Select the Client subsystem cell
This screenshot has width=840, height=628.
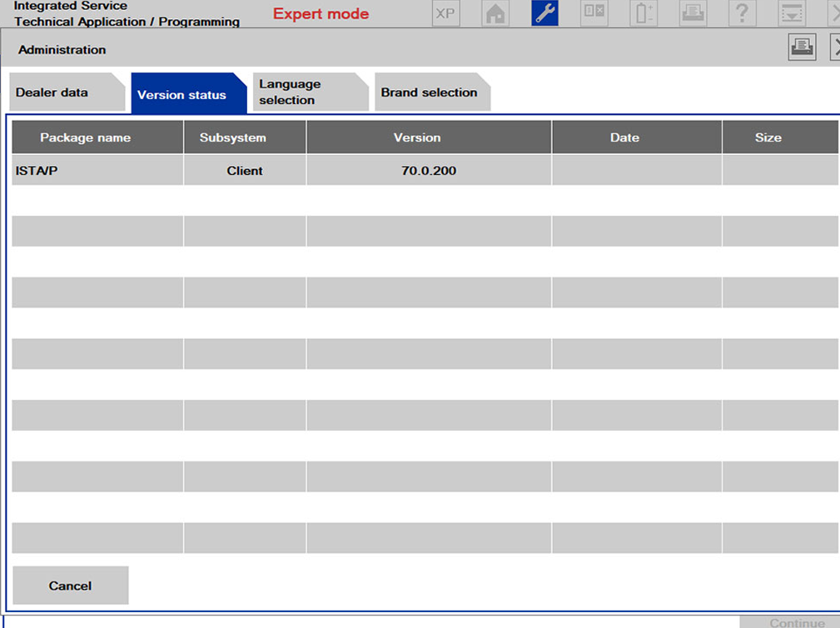click(245, 171)
